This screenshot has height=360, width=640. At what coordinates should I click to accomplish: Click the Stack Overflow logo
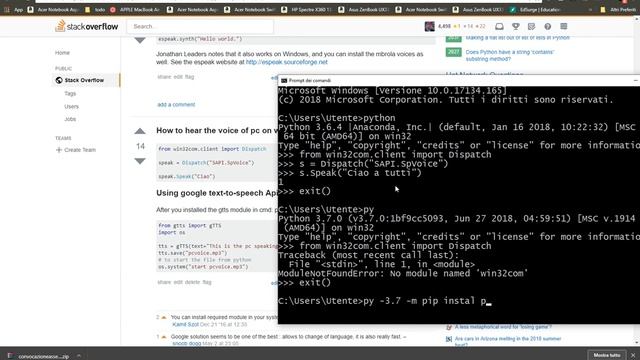87,26
